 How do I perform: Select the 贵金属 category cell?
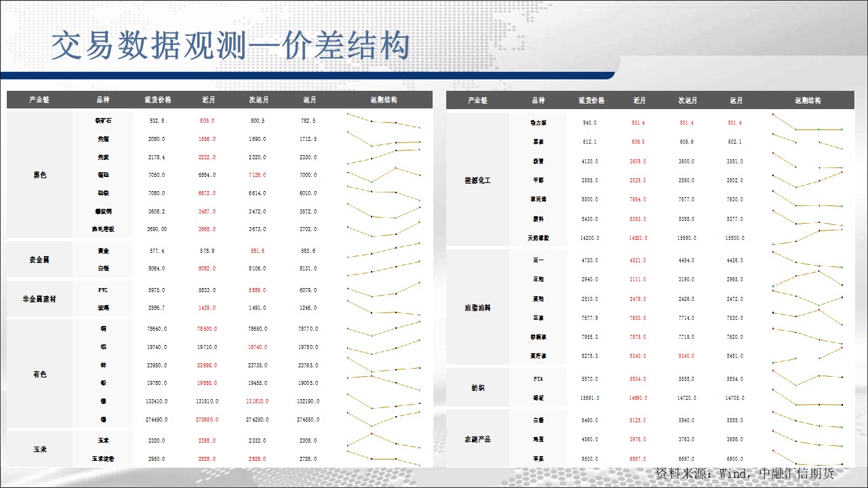(39, 260)
